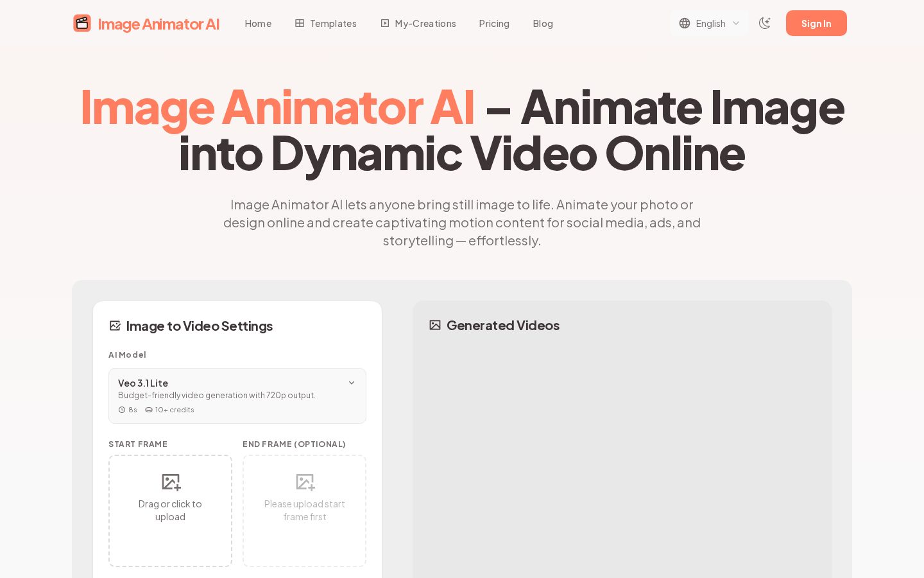The width and height of the screenshot is (924, 578).
Task: Click the end frame add-image icon
Action: pyautogui.click(x=305, y=482)
